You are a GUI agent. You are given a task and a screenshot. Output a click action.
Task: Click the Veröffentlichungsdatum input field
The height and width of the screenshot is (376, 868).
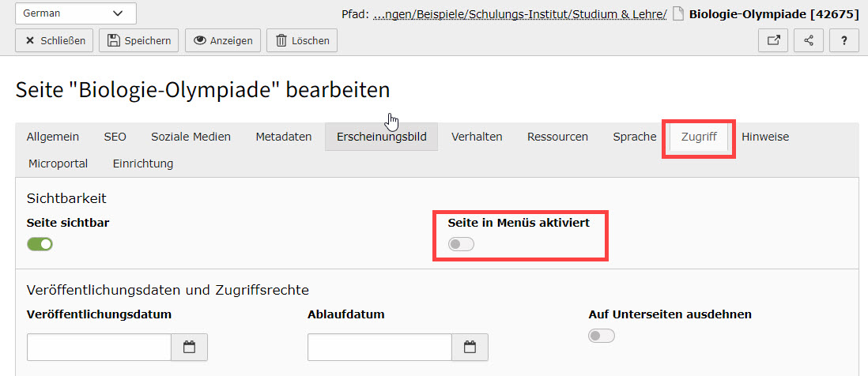(x=99, y=347)
